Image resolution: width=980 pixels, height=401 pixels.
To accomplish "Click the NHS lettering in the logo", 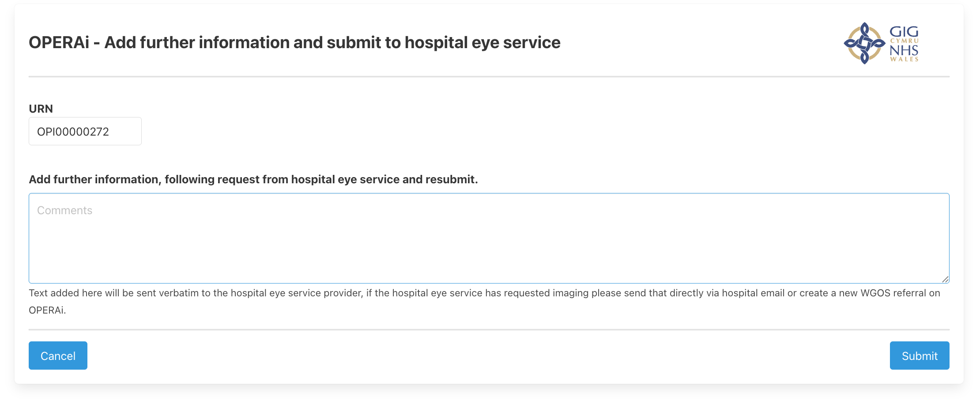I will pos(904,50).
